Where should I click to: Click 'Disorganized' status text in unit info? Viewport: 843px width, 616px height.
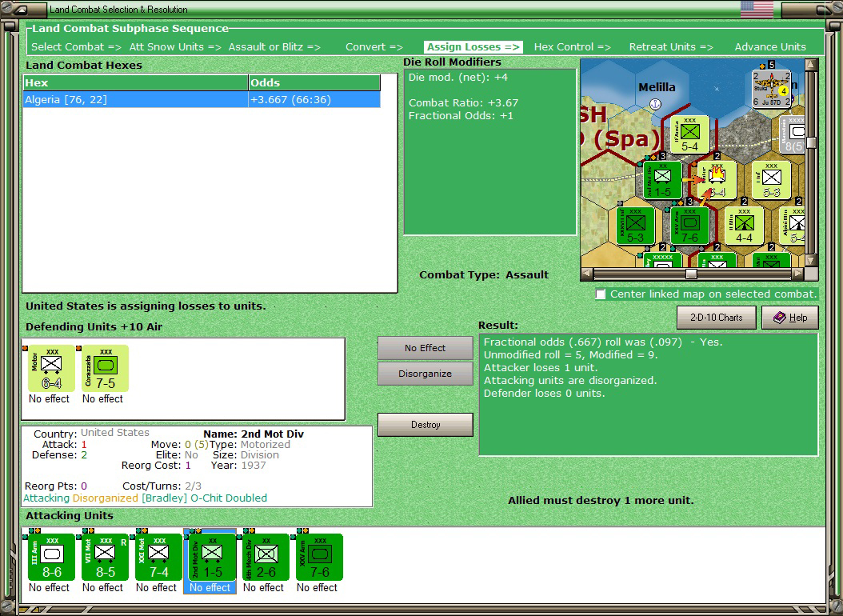(106, 498)
